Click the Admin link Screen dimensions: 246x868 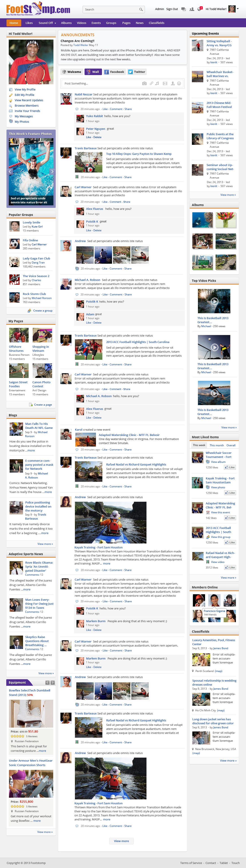[159, 9]
